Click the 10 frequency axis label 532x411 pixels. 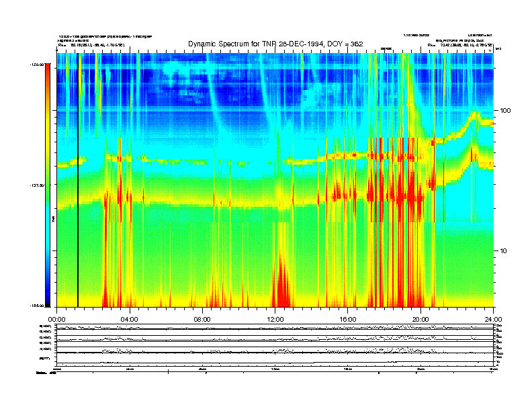(x=504, y=251)
